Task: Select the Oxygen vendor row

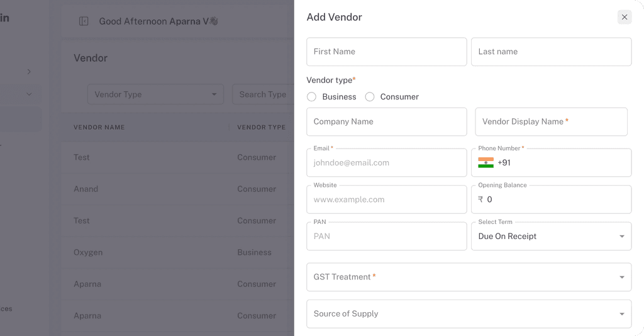Action: (178, 252)
